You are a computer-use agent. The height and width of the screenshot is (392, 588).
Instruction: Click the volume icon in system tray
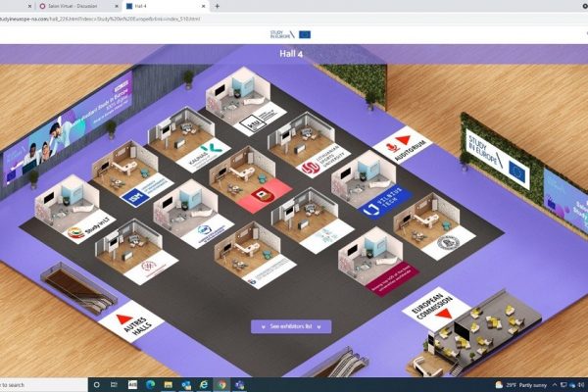[581, 385]
